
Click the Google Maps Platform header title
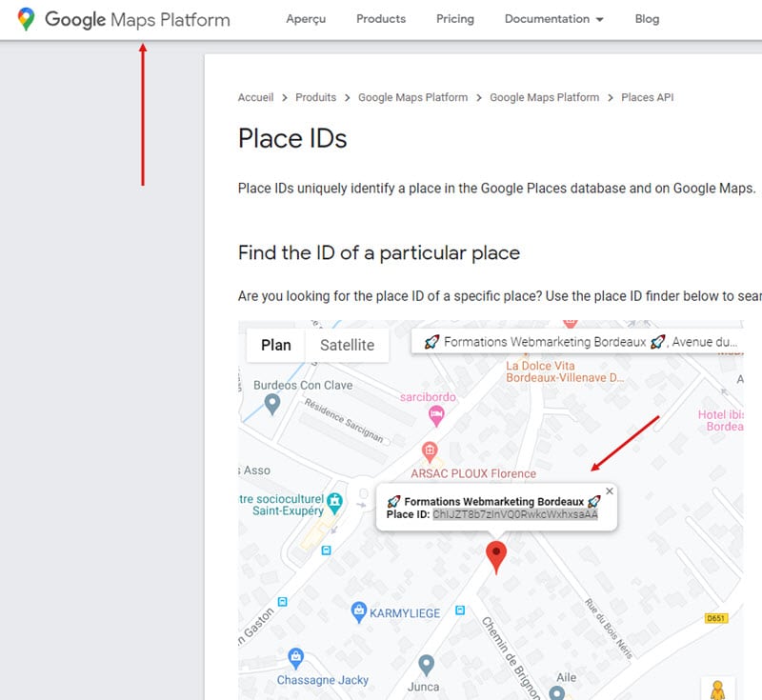pos(137,19)
